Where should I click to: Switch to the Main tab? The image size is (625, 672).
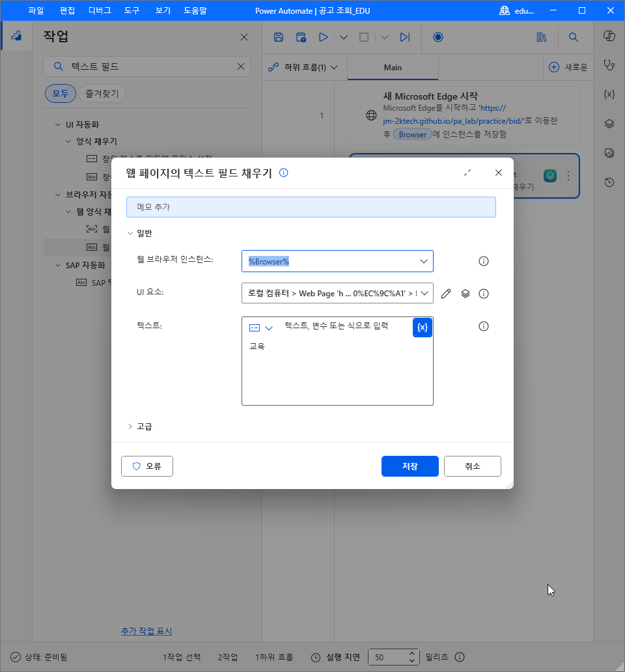pos(393,67)
